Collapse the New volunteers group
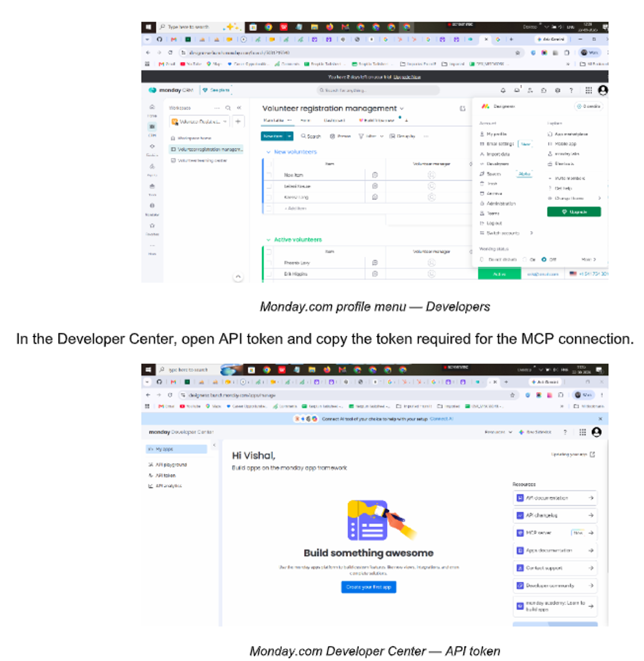 click(268, 152)
